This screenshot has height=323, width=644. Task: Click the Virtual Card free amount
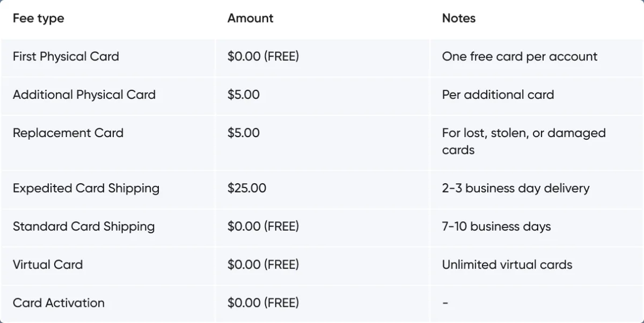263,264
